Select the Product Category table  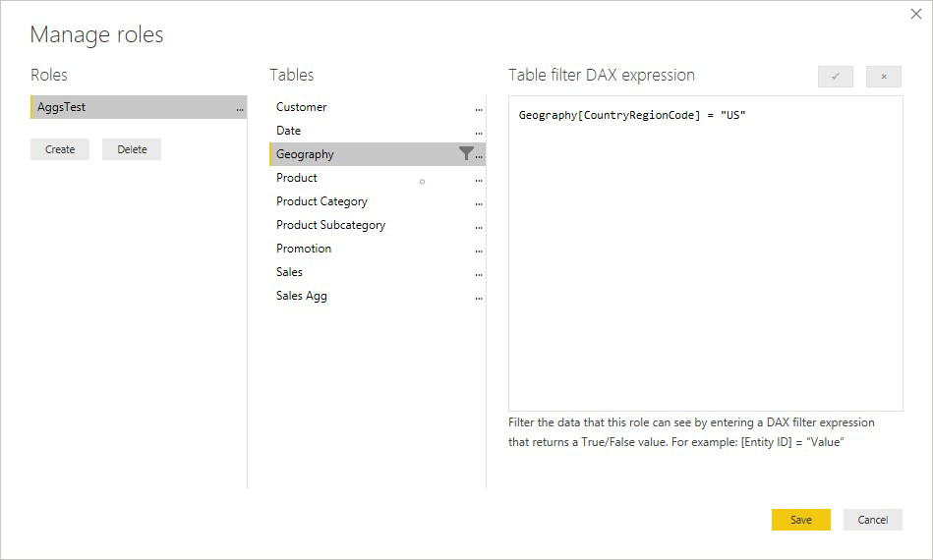(x=378, y=201)
